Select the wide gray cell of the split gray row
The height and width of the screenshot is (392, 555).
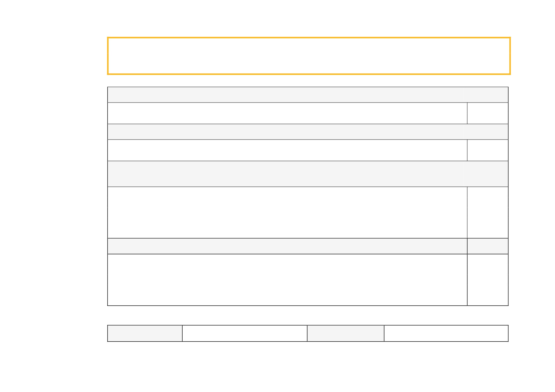click(x=287, y=246)
